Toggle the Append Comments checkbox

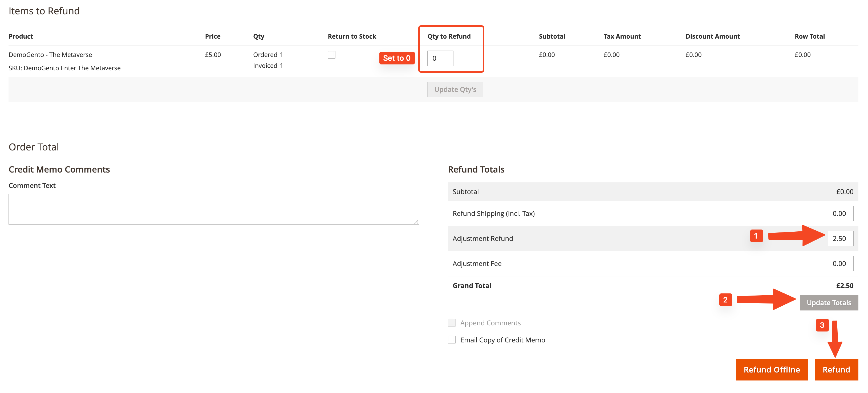[452, 323]
